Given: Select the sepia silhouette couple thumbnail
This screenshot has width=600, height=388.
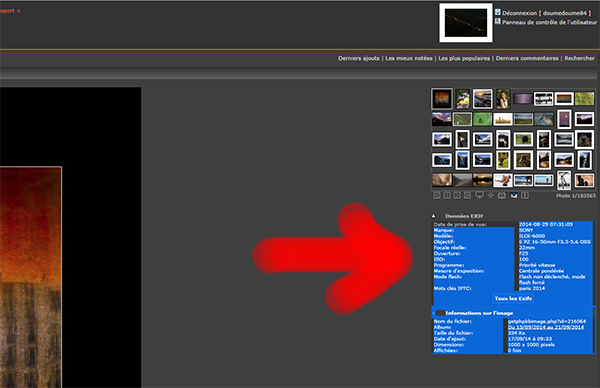Looking at the screenshot, I should coord(584,180).
